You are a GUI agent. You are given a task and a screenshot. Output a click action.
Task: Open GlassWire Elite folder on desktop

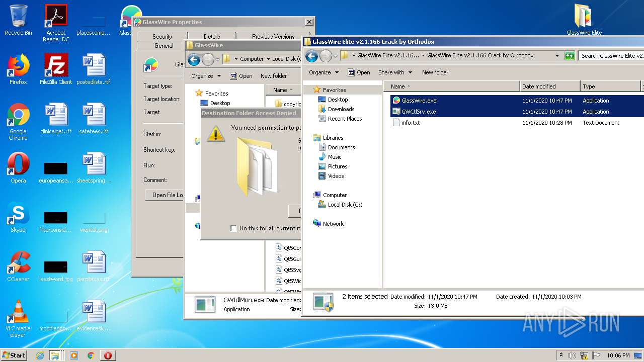coord(584,20)
